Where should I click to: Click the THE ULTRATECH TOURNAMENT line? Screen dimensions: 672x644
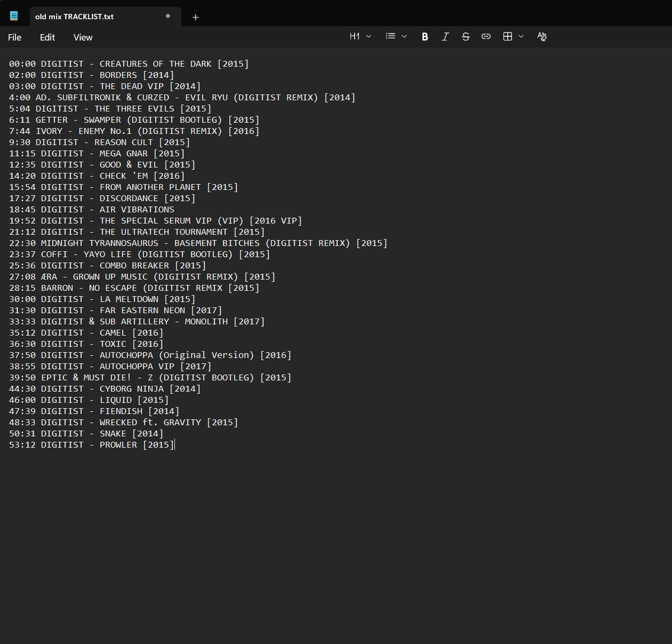click(x=137, y=232)
